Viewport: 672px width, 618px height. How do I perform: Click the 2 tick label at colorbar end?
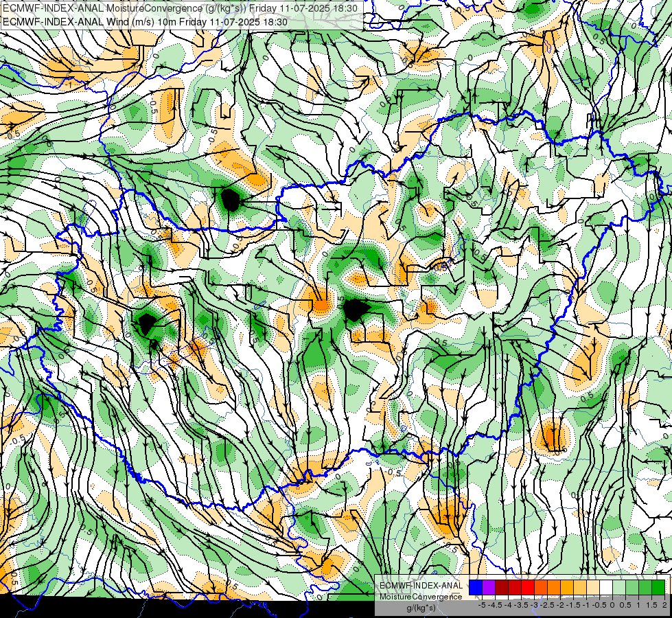664,605
